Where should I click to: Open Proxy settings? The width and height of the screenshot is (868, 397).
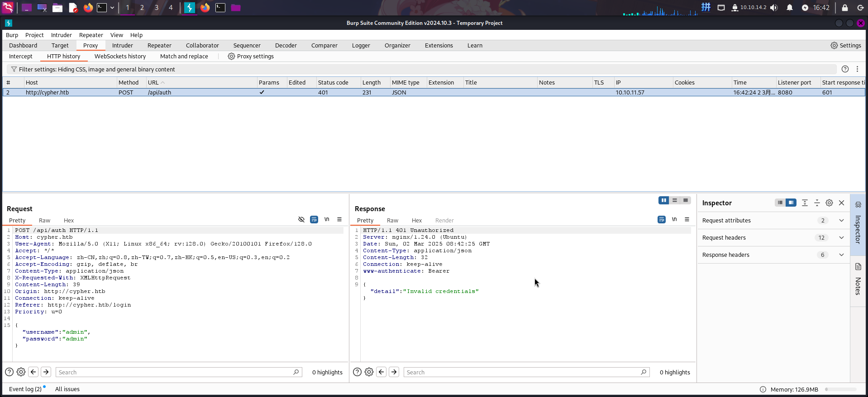click(x=251, y=57)
